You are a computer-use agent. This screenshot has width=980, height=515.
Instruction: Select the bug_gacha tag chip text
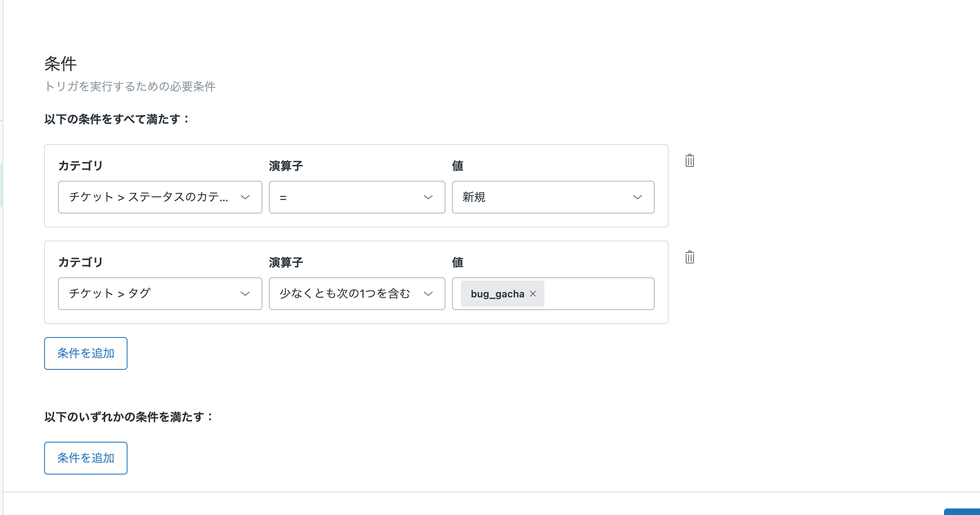pyautogui.click(x=497, y=294)
